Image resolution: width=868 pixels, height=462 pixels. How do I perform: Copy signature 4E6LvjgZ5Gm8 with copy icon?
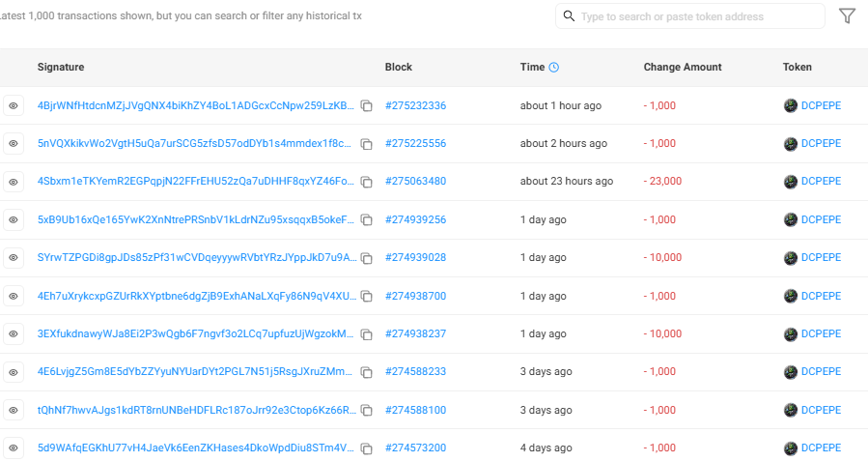click(367, 372)
